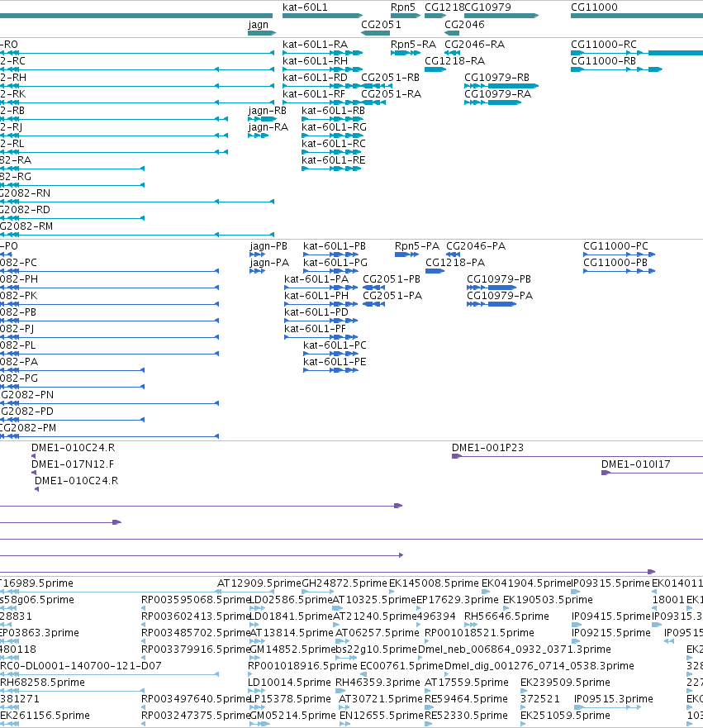
Task: Select protein CG10979-PA
Action: 500,295
